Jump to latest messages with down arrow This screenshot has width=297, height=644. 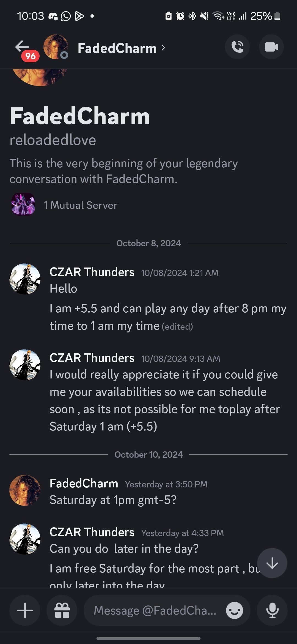tap(272, 563)
